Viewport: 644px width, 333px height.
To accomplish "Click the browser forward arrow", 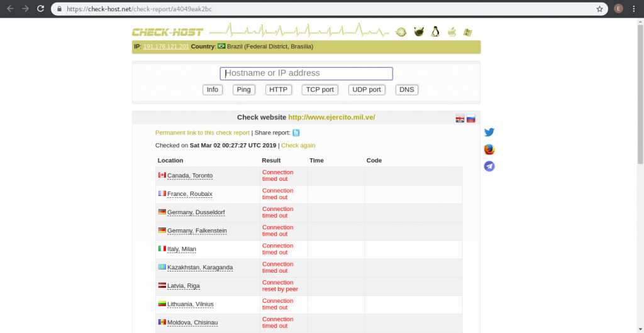I will pos(25,9).
